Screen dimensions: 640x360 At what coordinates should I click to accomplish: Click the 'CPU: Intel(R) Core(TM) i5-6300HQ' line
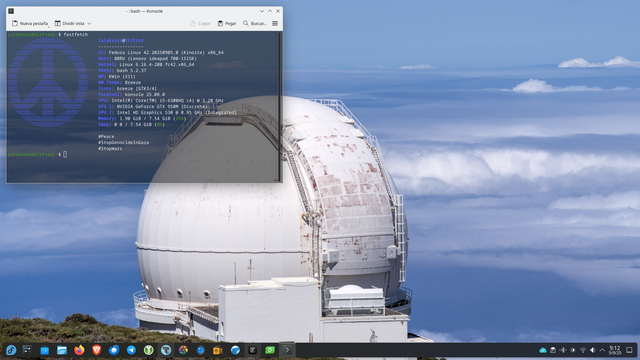point(161,100)
